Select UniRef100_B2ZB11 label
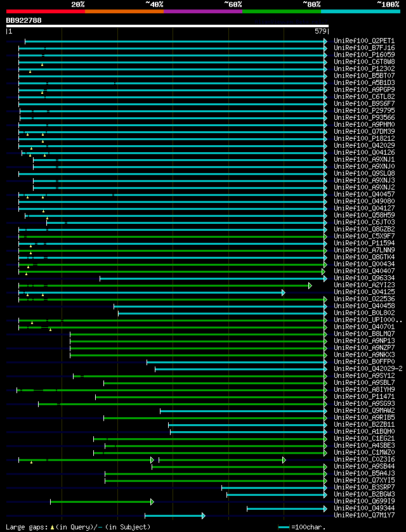Image resolution: width=406 pixels, height=532 pixels. 364,424
